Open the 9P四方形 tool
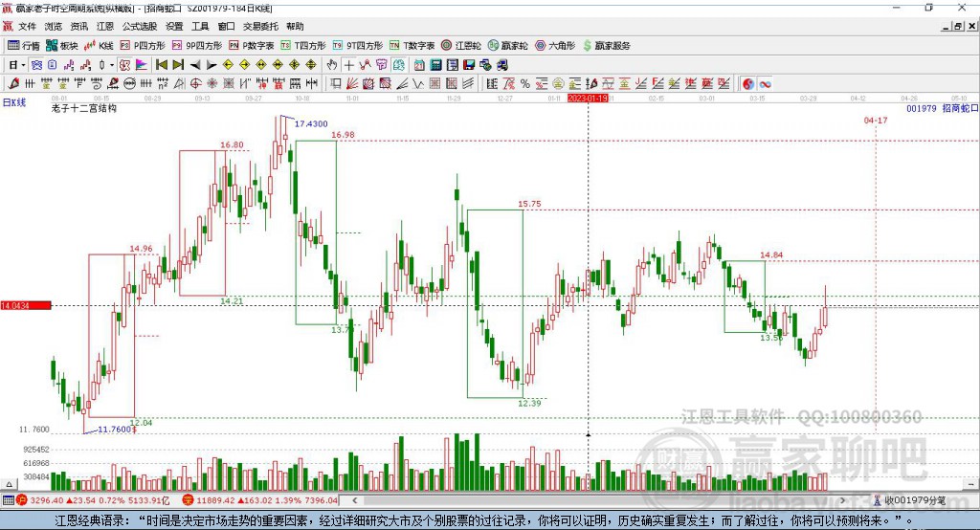This screenshot has height=530, width=980. (197, 46)
